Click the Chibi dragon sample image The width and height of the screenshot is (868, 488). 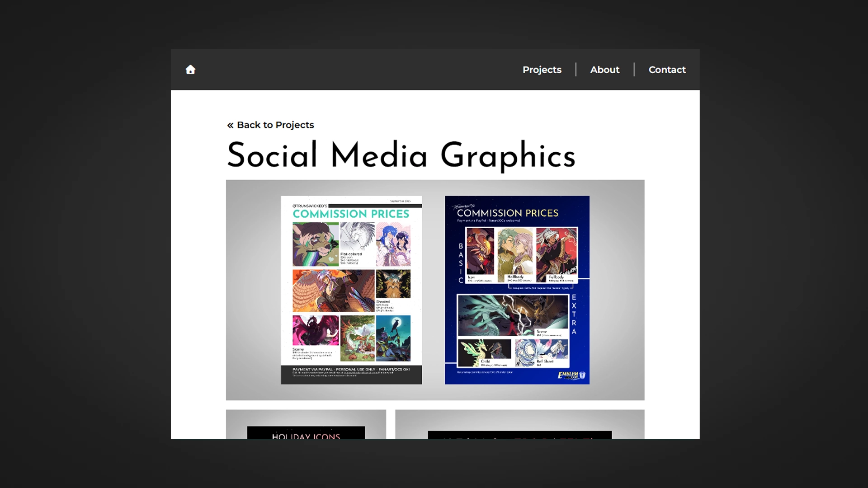click(484, 352)
